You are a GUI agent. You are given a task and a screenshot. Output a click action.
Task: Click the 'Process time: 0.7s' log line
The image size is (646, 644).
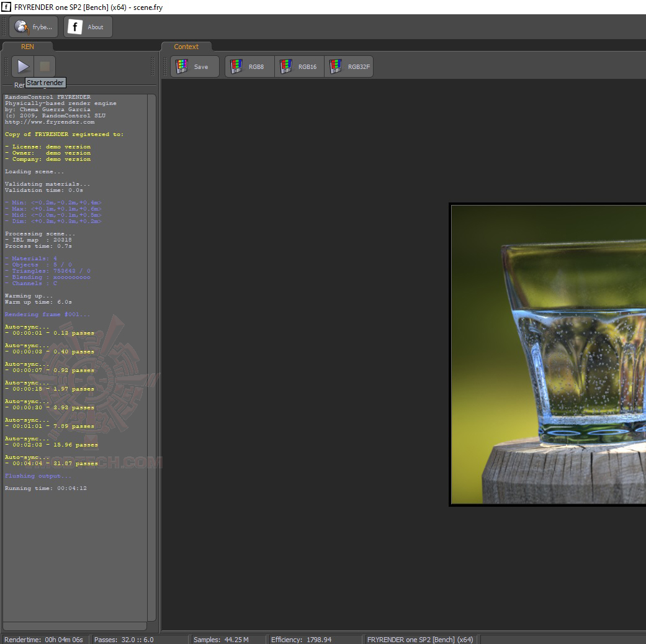point(38,246)
